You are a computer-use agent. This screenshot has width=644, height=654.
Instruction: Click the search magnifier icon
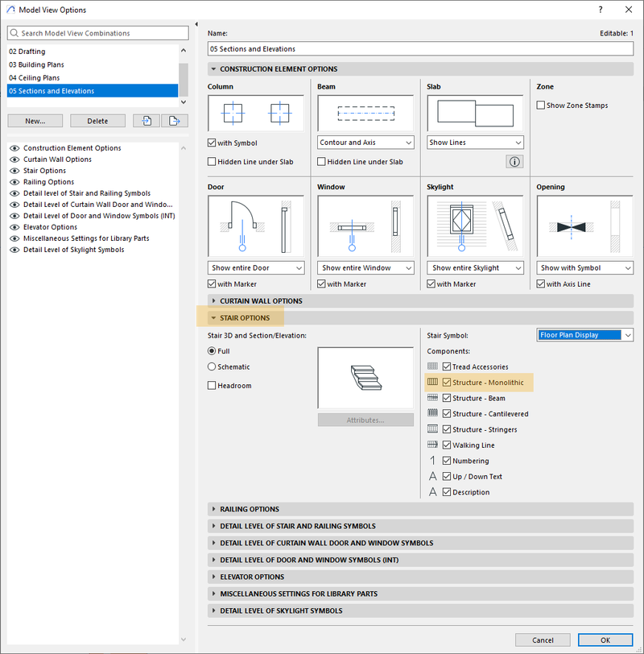tap(14, 33)
